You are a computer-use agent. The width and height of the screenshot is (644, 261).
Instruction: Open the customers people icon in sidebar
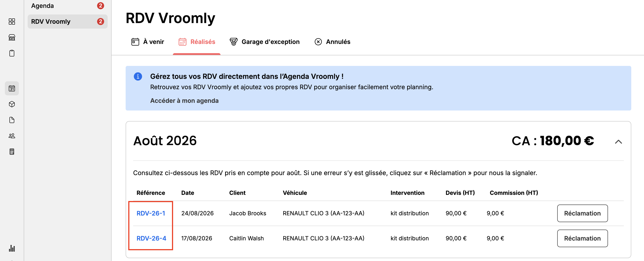click(x=12, y=136)
